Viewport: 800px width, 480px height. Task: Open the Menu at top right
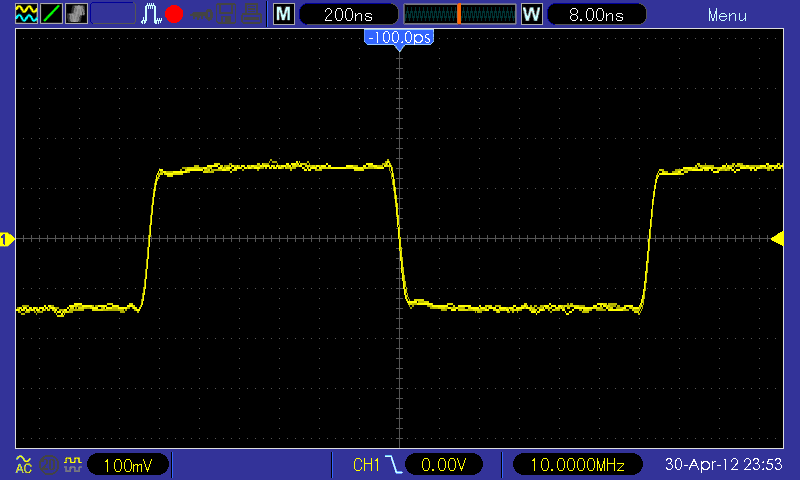coord(727,16)
